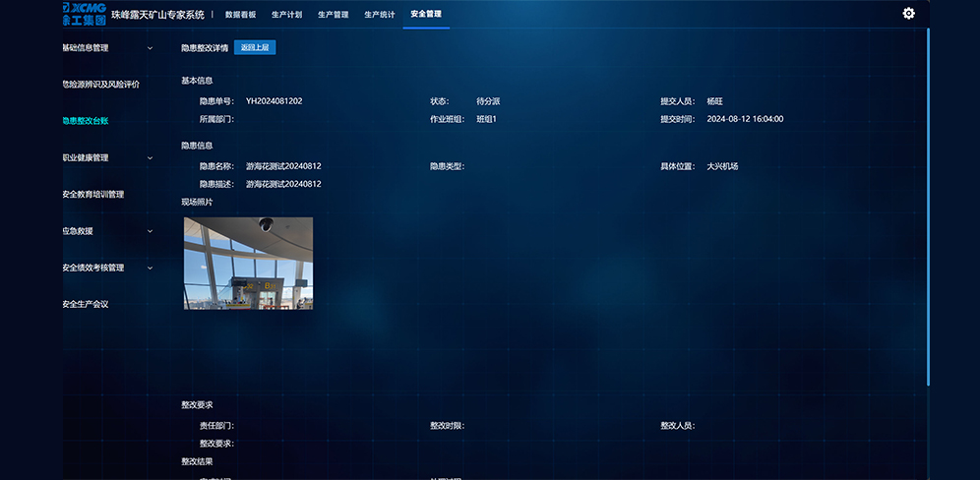Open the 生产计划 tab

tap(286, 15)
